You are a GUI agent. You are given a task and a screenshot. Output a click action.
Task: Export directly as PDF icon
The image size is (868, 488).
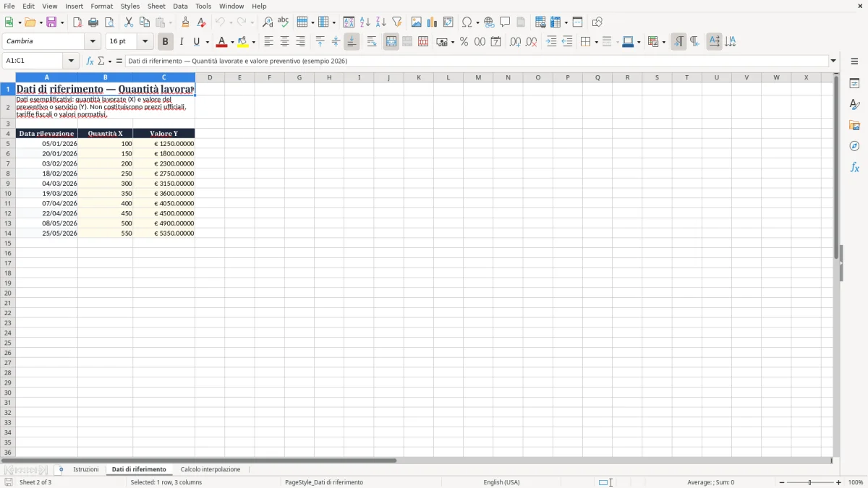click(77, 22)
